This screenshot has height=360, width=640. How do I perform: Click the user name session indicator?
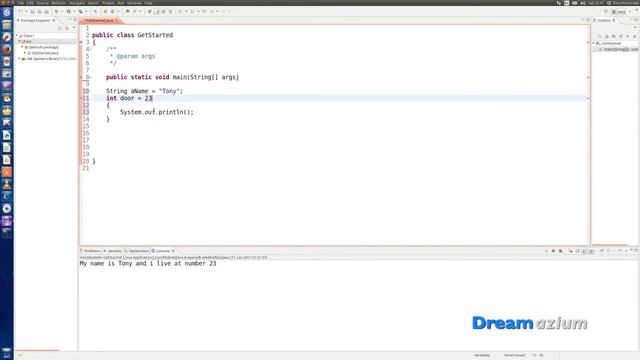[623, 3]
